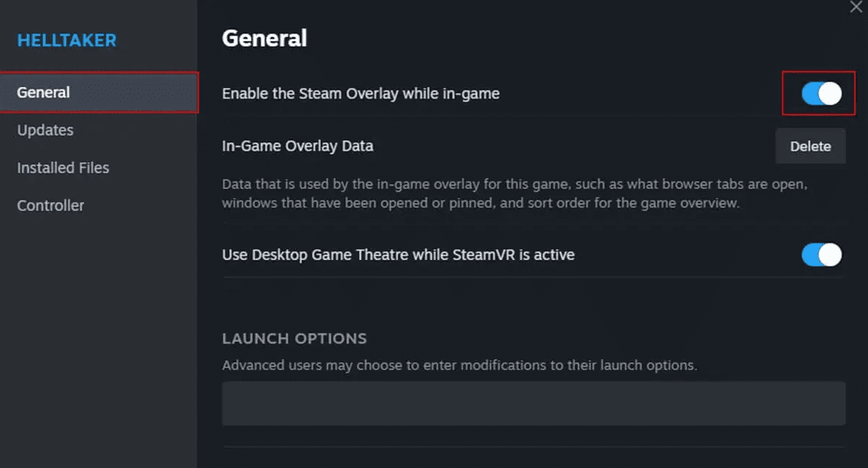Switch to the Updates tab

click(x=44, y=130)
